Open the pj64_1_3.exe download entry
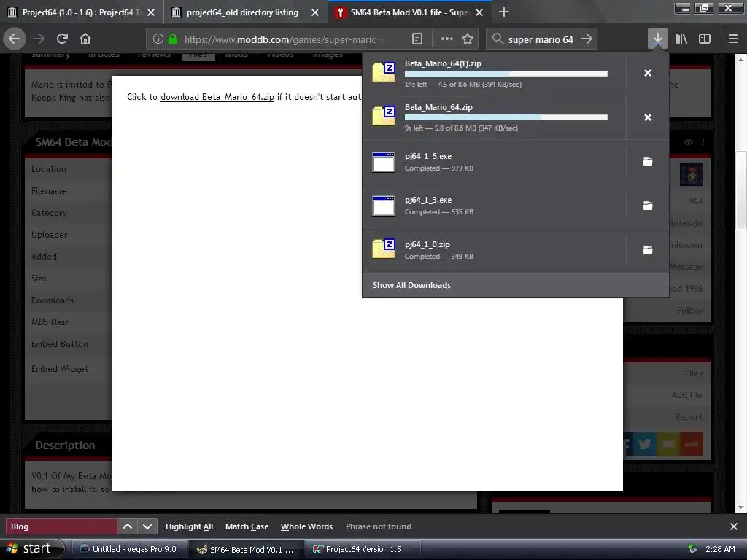 pyautogui.click(x=495, y=206)
